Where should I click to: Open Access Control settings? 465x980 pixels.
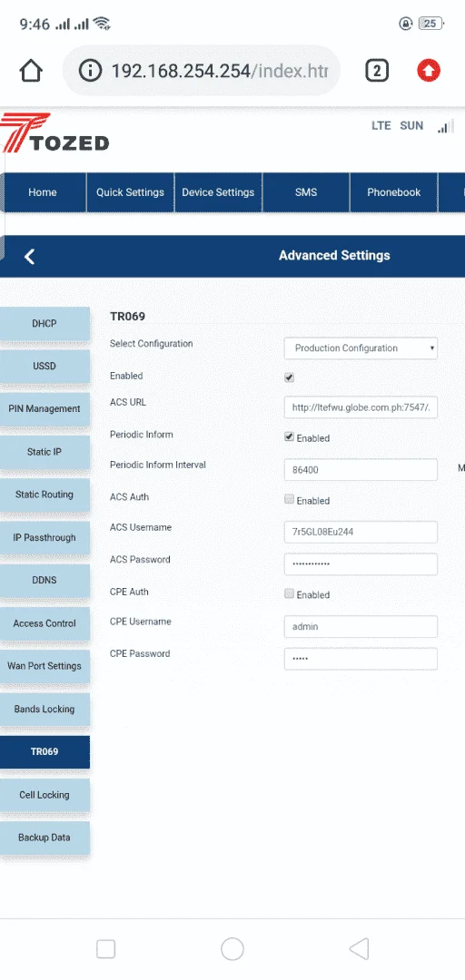tap(45, 623)
